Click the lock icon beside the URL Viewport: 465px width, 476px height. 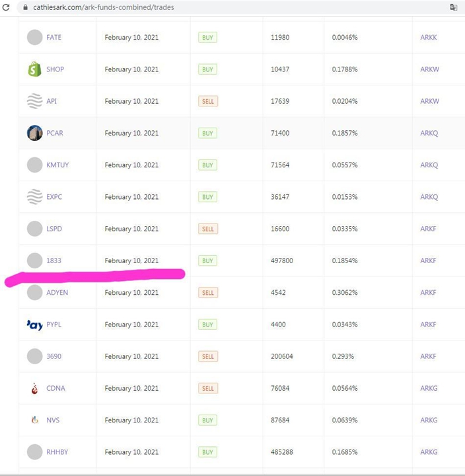(26, 7)
